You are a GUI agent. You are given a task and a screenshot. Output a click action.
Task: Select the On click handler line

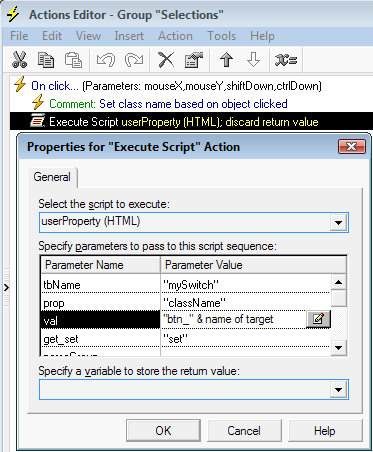coord(176,86)
